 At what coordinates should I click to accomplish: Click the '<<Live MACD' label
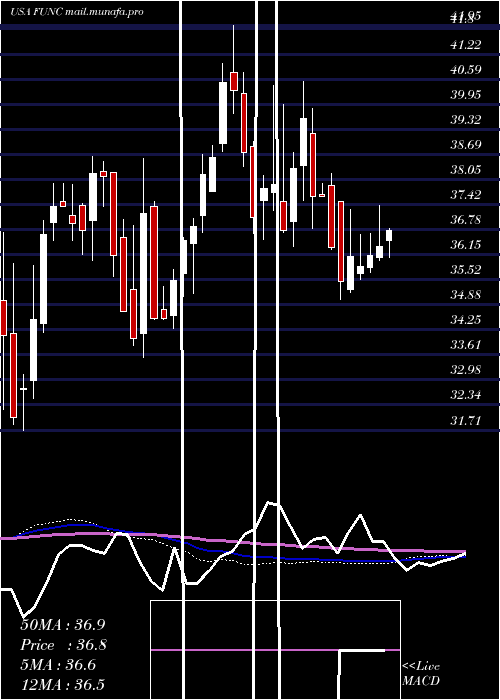[421, 673]
